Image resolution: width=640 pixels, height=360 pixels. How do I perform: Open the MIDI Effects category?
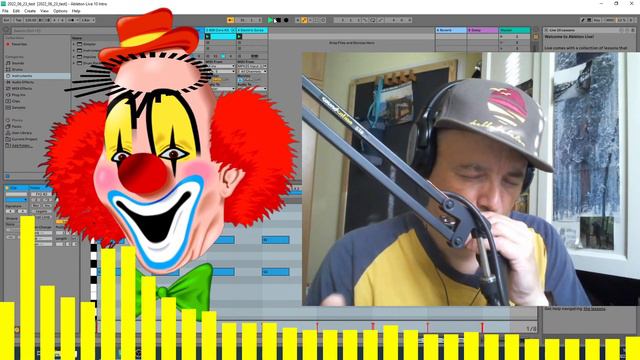point(22,88)
